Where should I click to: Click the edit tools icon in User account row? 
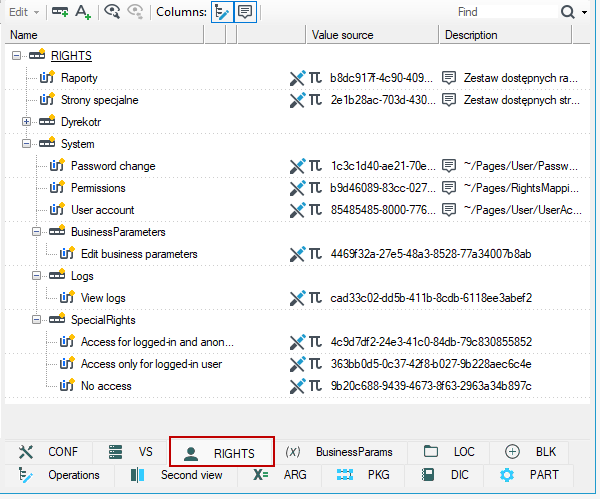point(298,210)
